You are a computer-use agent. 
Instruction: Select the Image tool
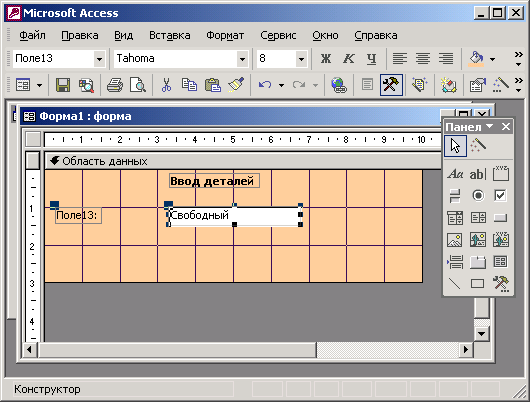455,240
